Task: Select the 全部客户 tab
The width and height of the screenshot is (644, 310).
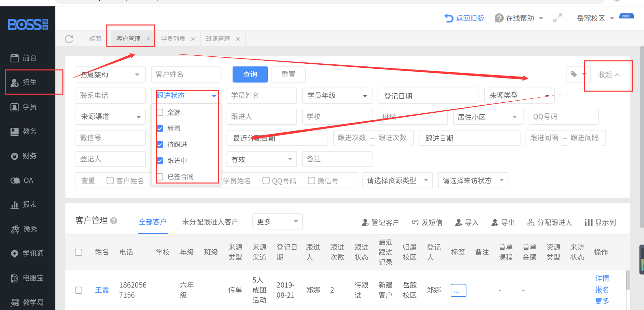Action: tap(153, 222)
